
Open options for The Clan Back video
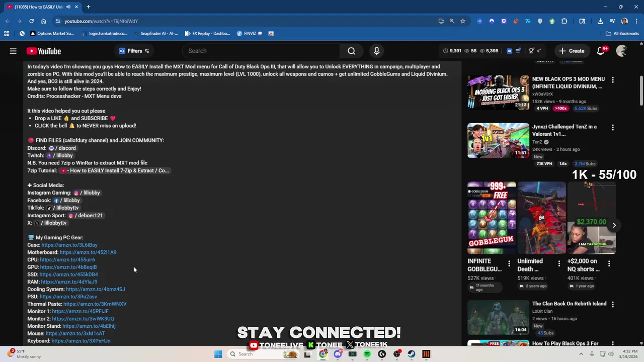click(x=613, y=305)
